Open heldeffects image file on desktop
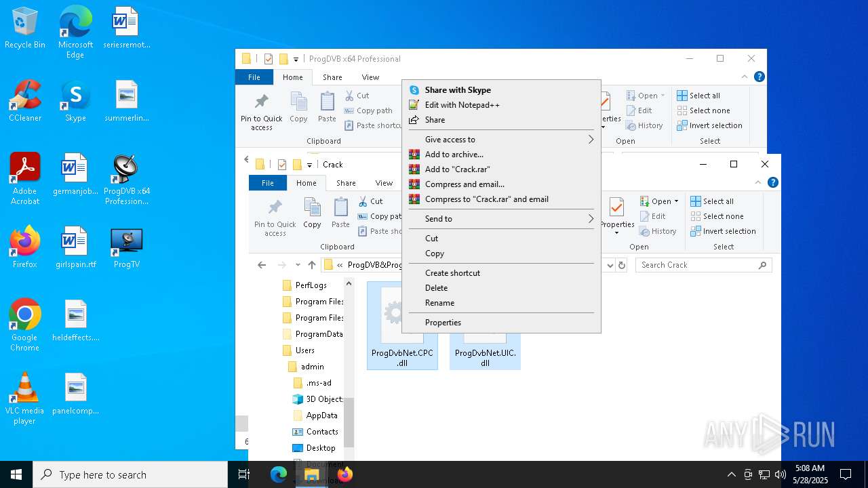The height and width of the screenshot is (488, 868). tap(75, 321)
